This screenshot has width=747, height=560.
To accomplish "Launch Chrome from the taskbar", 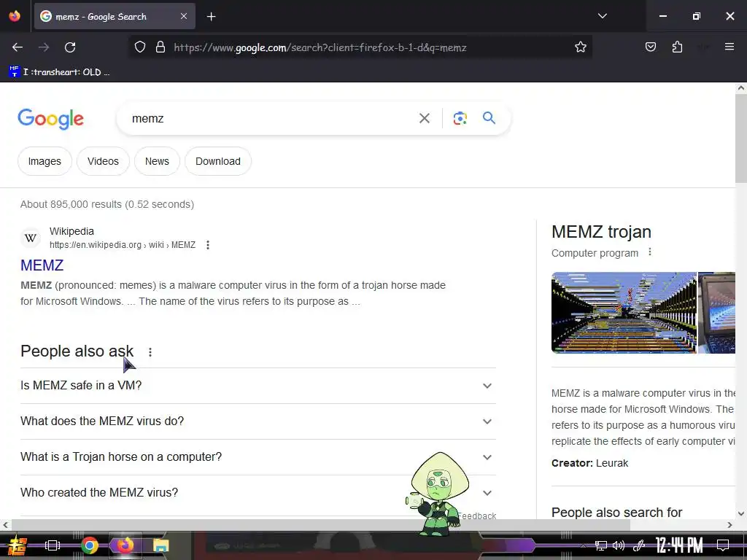I will click(x=89, y=545).
